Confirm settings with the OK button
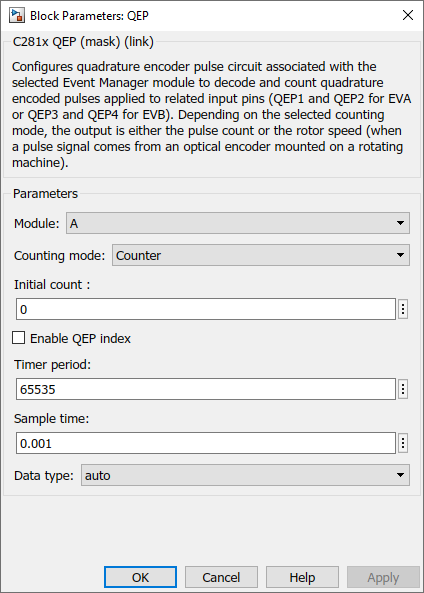Screen dimensions: 424x593 pos(140,577)
